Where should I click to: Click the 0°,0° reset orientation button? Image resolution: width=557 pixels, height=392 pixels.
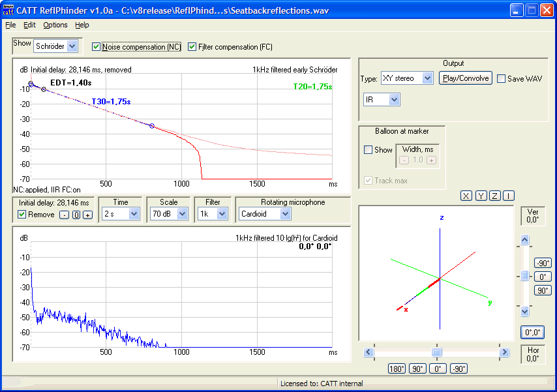click(532, 333)
